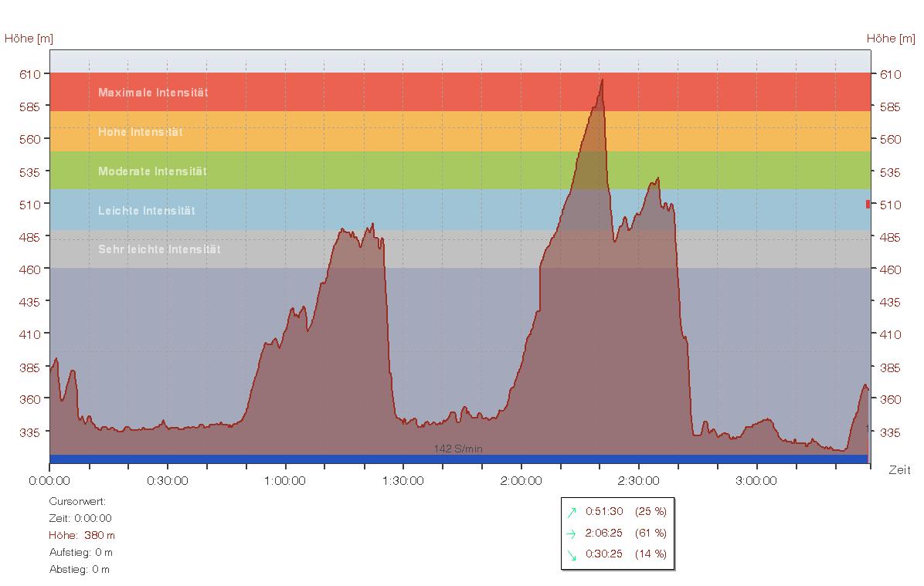This screenshot has height=586, width=924.
Task: Select the 'Leichte Intensität' zone label
Action: point(146,211)
